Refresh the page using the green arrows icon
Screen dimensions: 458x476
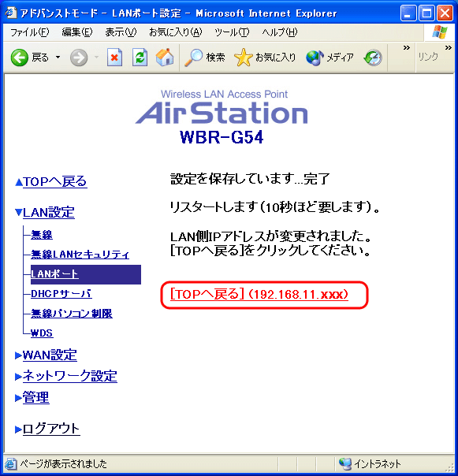pos(140,58)
